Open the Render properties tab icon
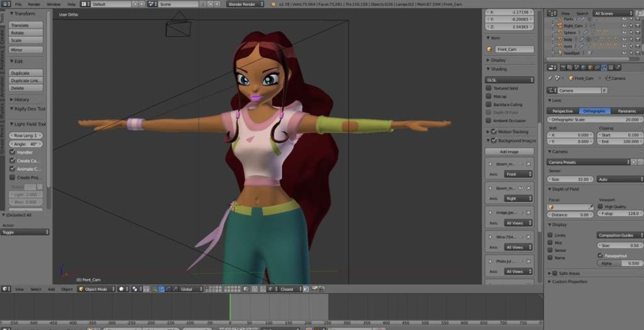 562,67
